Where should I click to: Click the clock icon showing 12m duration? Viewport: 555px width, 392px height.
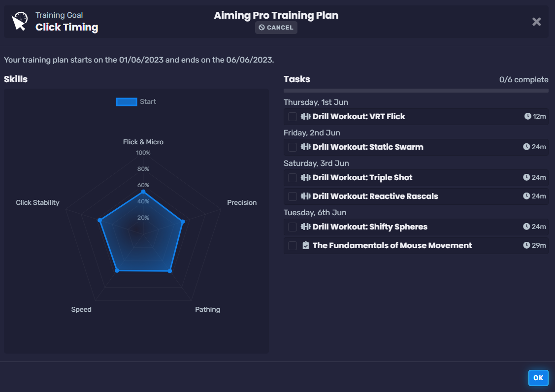[x=527, y=116]
